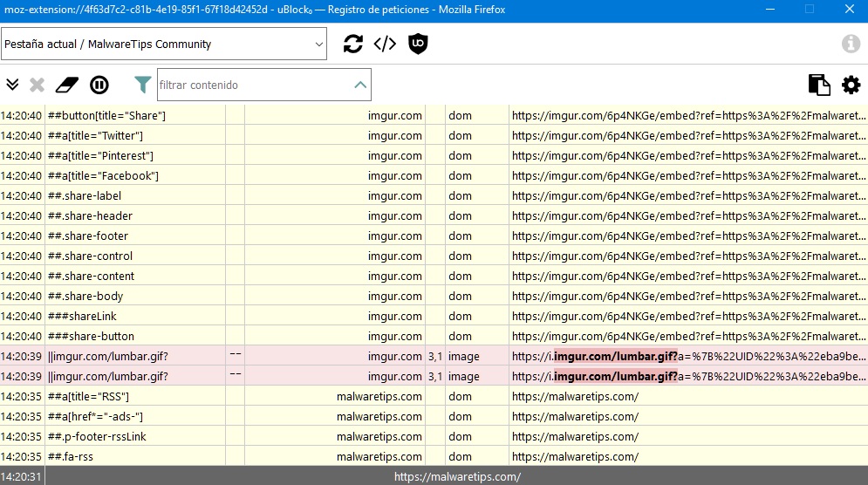Open logger info icon at top right

pyautogui.click(x=851, y=44)
